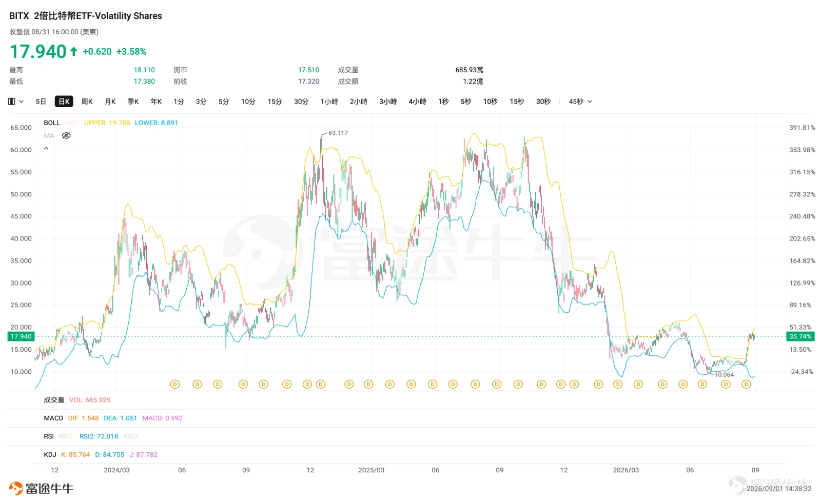Screen dimensions: 821x504
Task: Click the BOLL UPPER 19.708 value
Action: click(x=107, y=123)
